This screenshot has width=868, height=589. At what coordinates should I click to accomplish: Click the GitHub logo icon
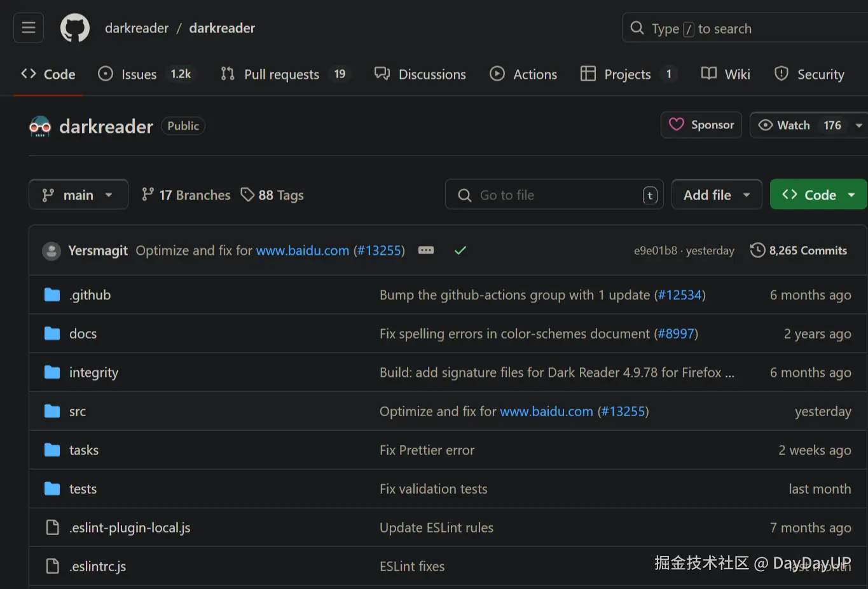pyautogui.click(x=75, y=28)
